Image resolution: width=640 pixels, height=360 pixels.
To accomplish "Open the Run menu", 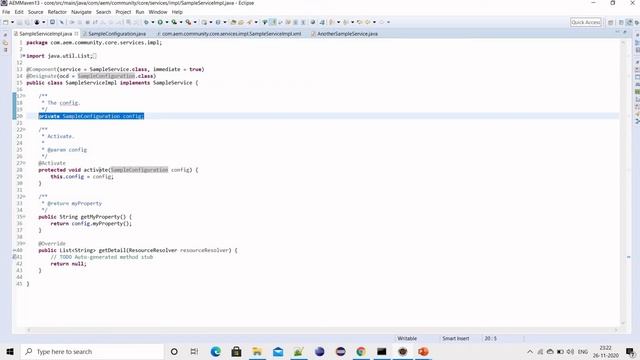I will coord(140,12).
